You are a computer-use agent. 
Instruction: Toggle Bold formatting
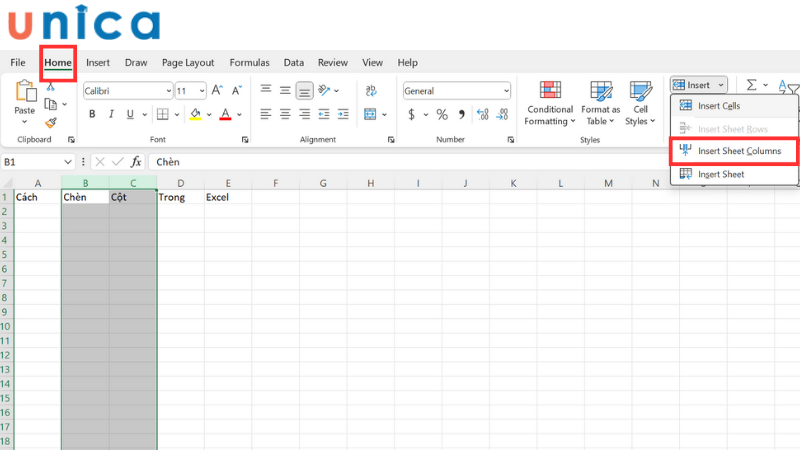coord(92,115)
